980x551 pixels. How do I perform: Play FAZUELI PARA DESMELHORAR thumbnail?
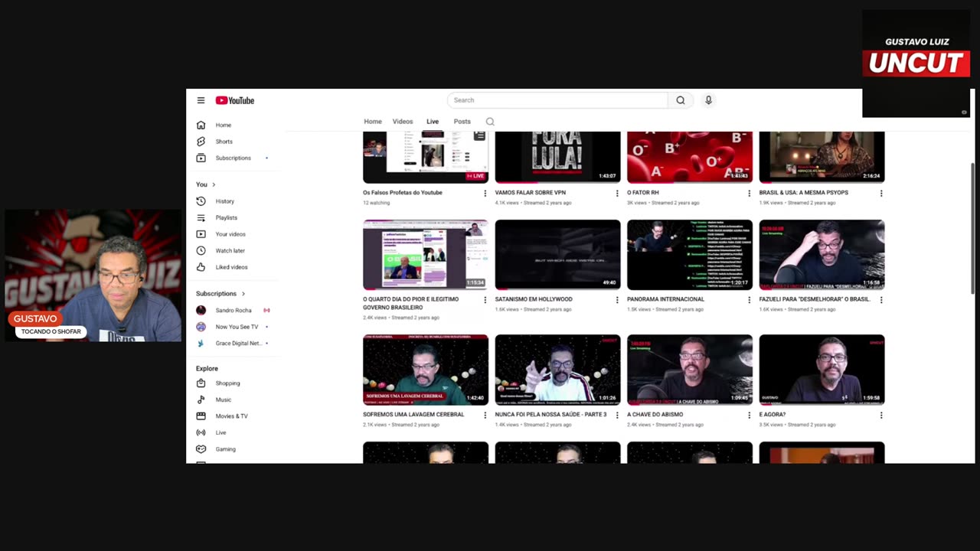coord(822,255)
